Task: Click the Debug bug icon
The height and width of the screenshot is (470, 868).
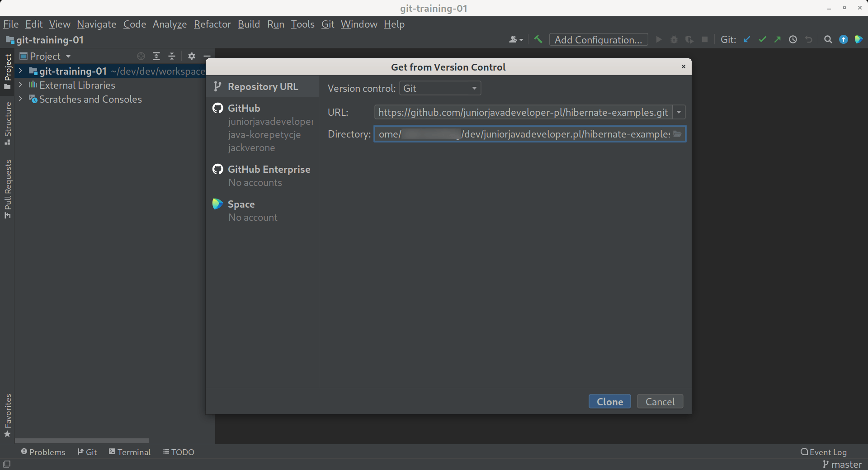Action: (x=674, y=40)
